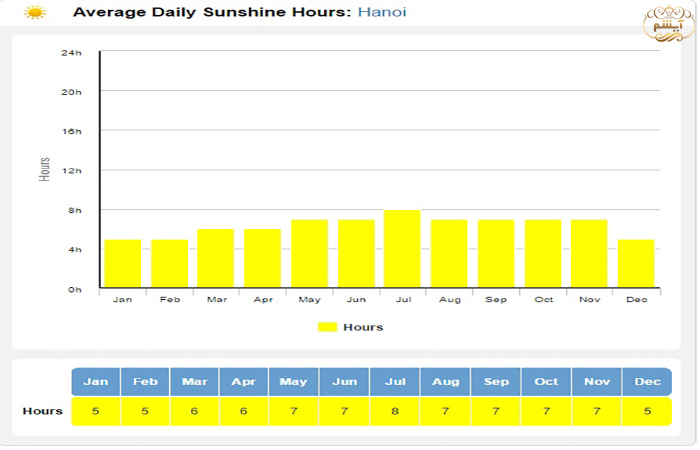
Task: Select the Jul column header in the table
Action: click(x=395, y=382)
